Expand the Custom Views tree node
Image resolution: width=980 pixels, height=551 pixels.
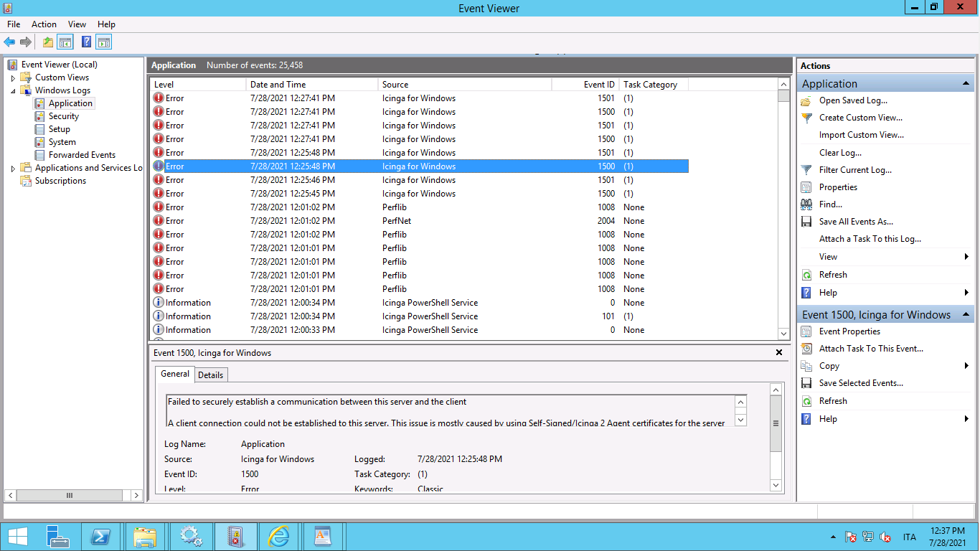pyautogui.click(x=13, y=77)
